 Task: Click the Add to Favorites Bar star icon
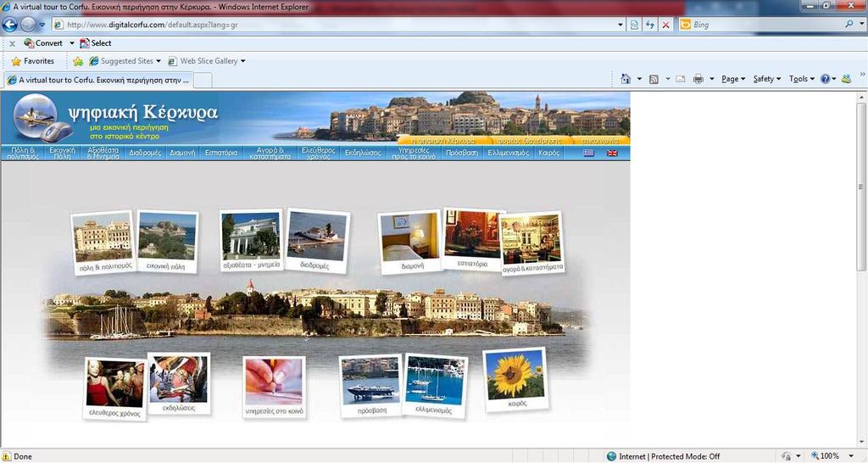coord(78,61)
